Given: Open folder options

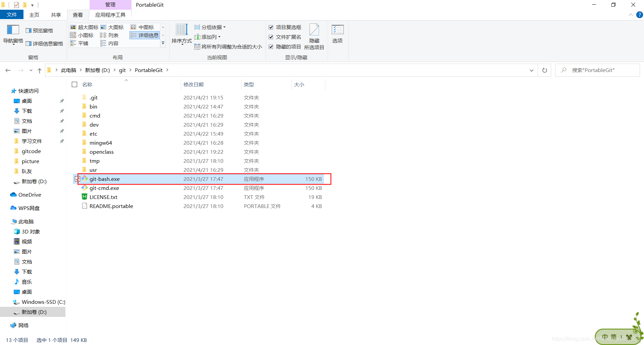Looking at the screenshot, I should pyautogui.click(x=337, y=34).
